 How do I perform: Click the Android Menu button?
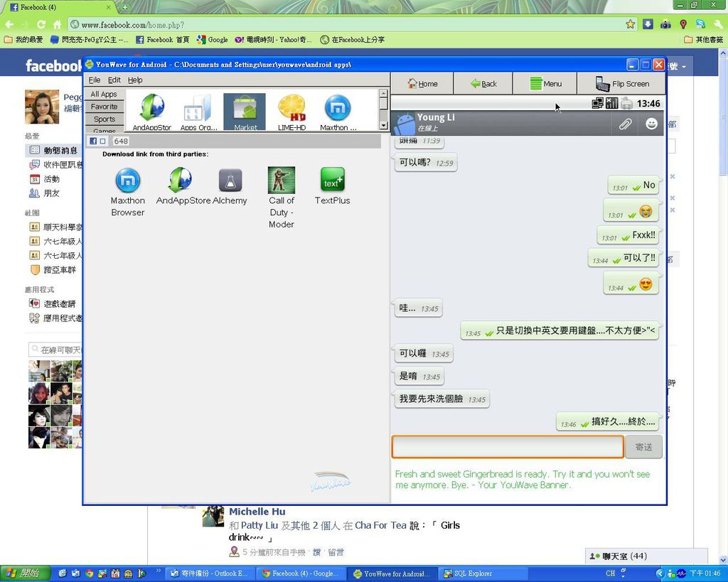pos(545,84)
